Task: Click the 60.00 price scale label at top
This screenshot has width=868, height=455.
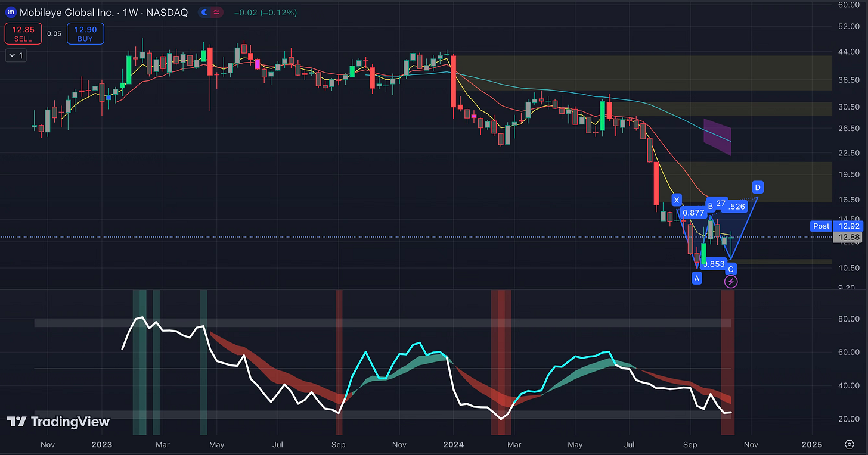Action: click(x=848, y=4)
